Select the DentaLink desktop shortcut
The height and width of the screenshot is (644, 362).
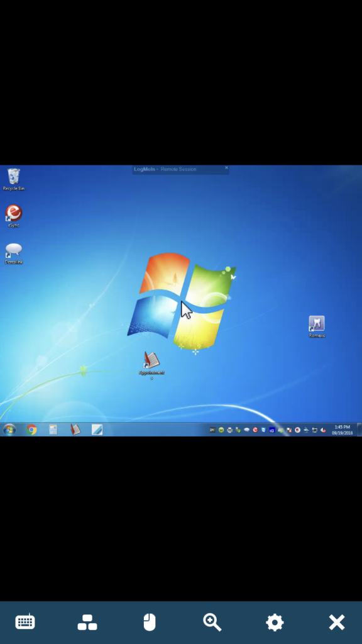pos(14,253)
